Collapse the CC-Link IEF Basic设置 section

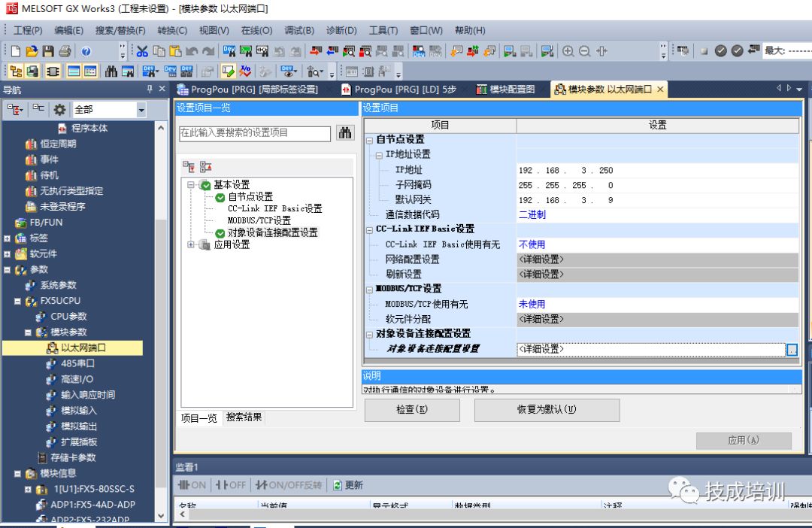tap(369, 229)
